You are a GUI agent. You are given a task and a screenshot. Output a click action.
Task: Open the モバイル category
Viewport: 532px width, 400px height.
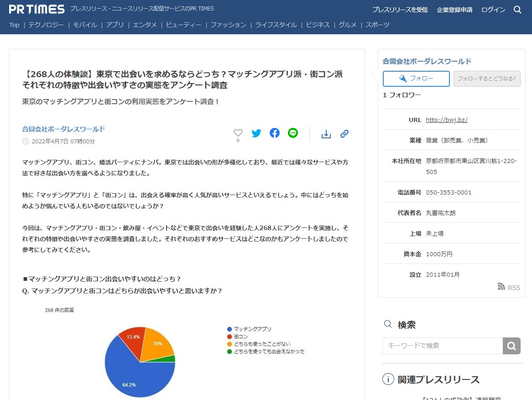[85, 25]
